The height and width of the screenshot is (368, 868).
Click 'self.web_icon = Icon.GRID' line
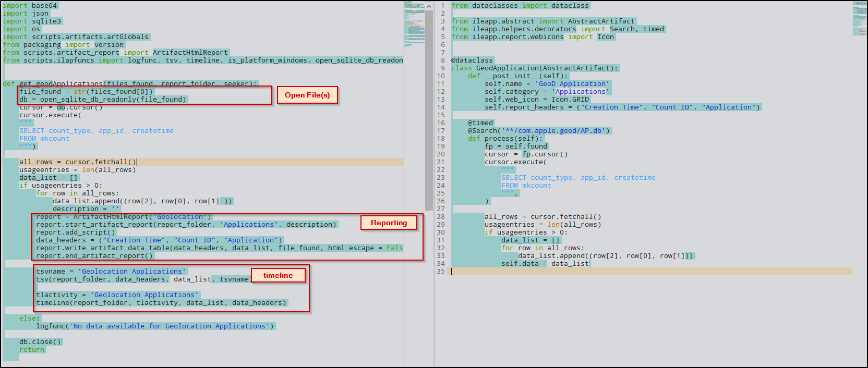coord(537,100)
